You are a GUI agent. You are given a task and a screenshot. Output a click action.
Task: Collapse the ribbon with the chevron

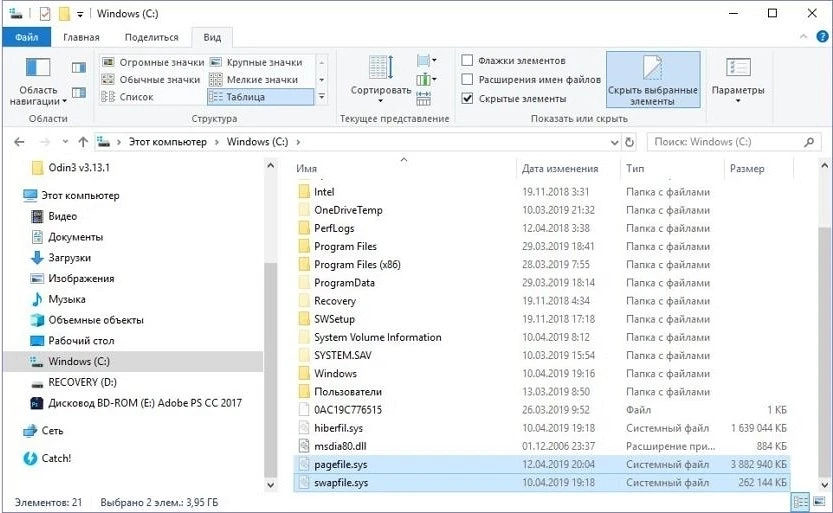pos(803,37)
